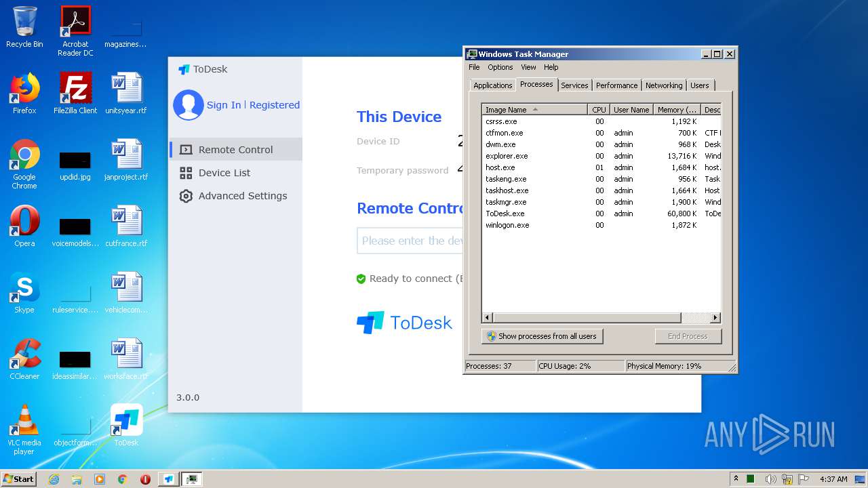868x488 pixels.
Task: Sort by User Name column header
Action: click(631, 110)
